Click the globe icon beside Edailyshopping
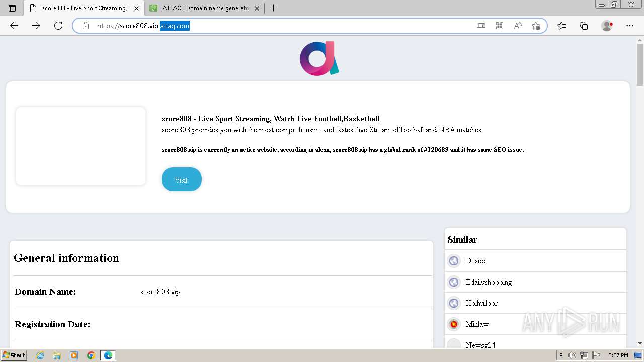The width and height of the screenshot is (644, 362). 454,282
